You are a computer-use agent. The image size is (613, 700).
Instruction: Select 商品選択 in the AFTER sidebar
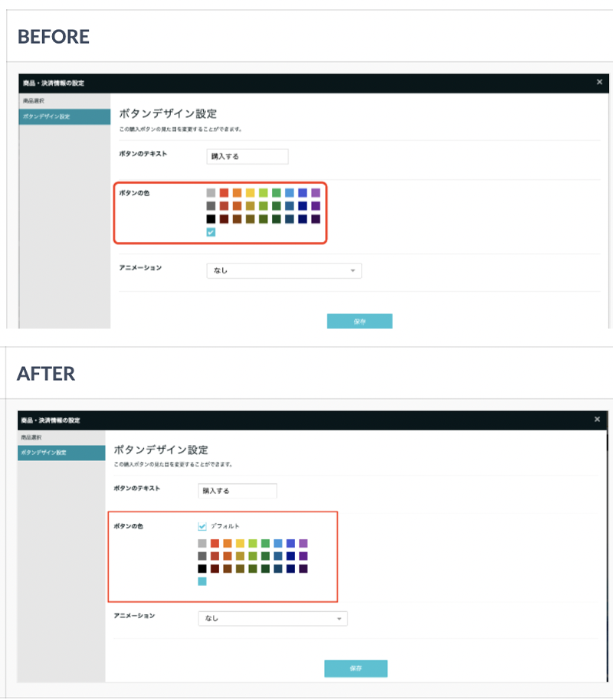click(31, 437)
